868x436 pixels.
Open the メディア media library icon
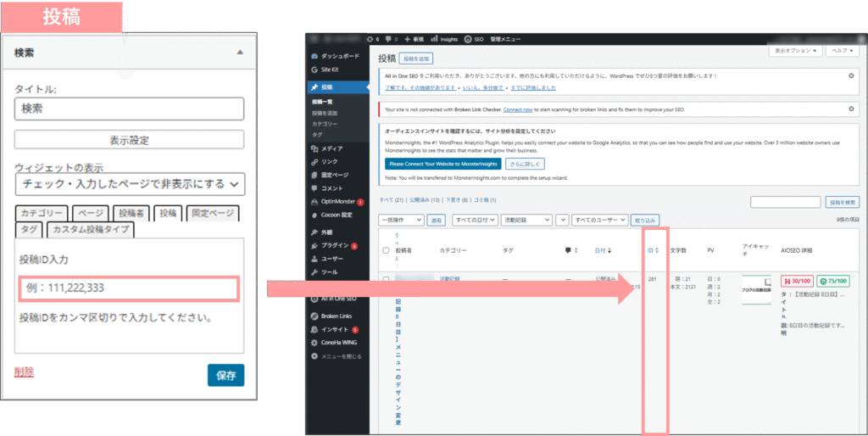314,148
